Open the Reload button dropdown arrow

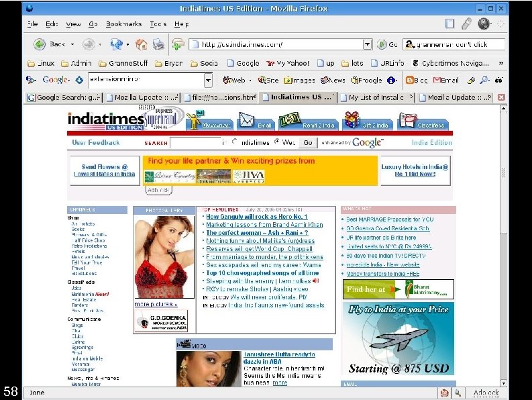[127, 44]
